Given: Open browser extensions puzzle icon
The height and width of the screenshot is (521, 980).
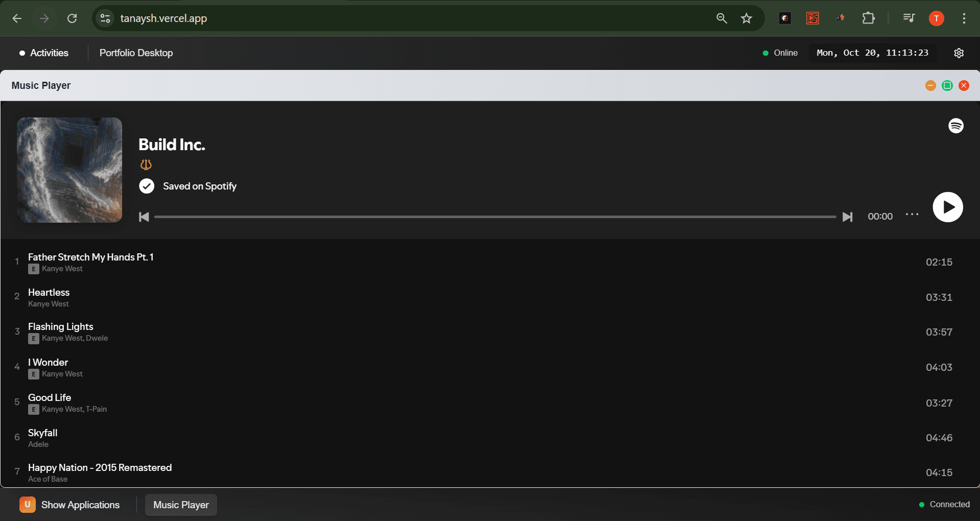Looking at the screenshot, I should point(868,18).
